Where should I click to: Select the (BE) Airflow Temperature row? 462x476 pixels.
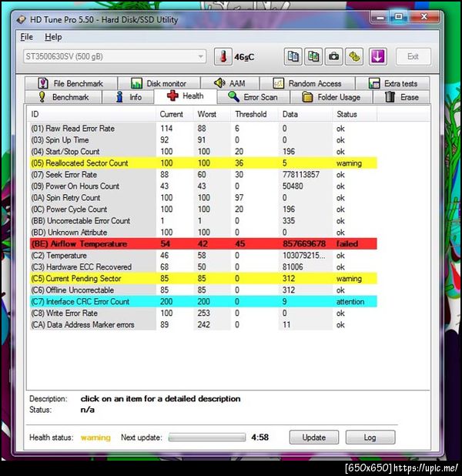point(203,243)
